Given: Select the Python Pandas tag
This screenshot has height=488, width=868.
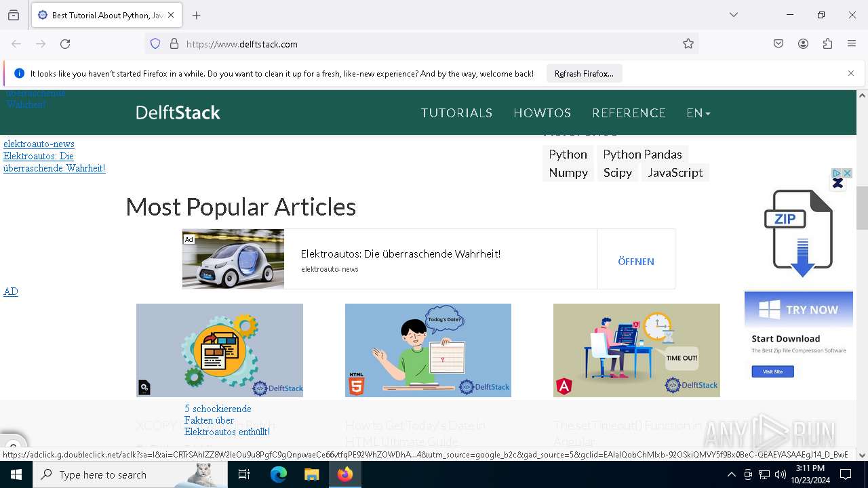Looking at the screenshot, I should (x=642, y=155).
